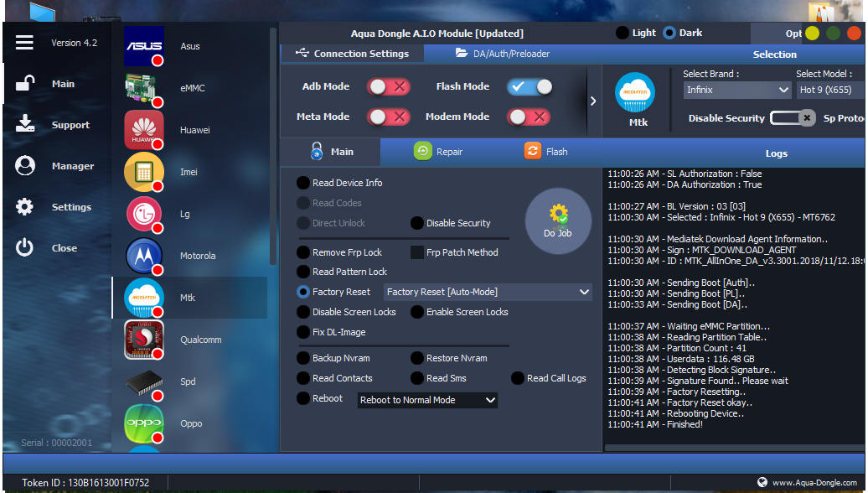Select the Factory Reset radio button
Viewport: 868px width, 493px height.
302,292
